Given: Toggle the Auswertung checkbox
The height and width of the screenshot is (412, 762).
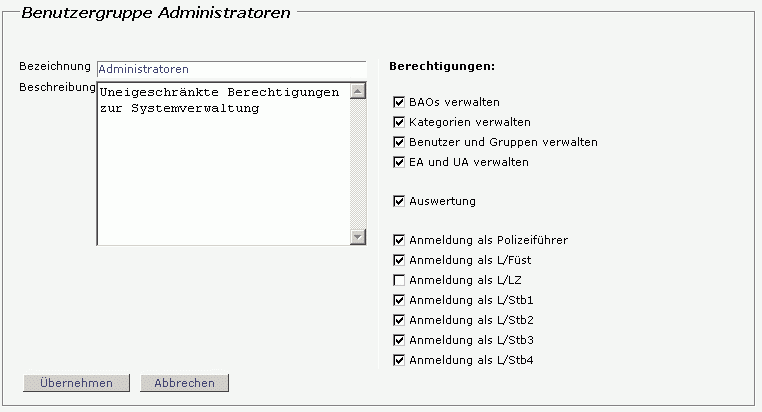Looking at the screenshot, I should [x=400, y=201].
